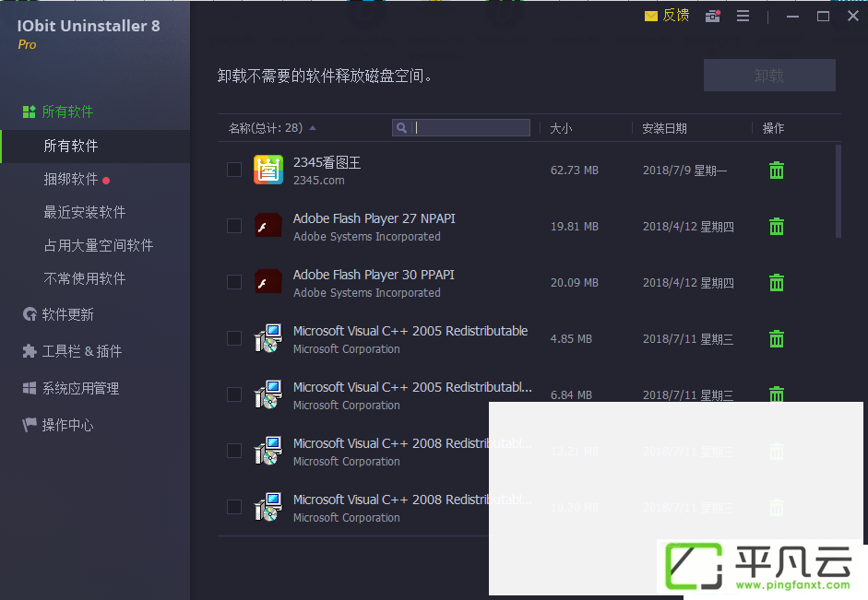Click trash icon for 6.84 MB Visual C++ 2005

(x=777, y=394)
